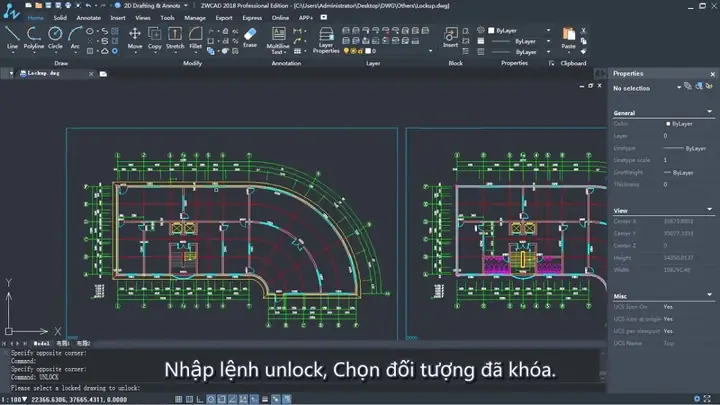Activate the Move tool

[x=135, y=38]
